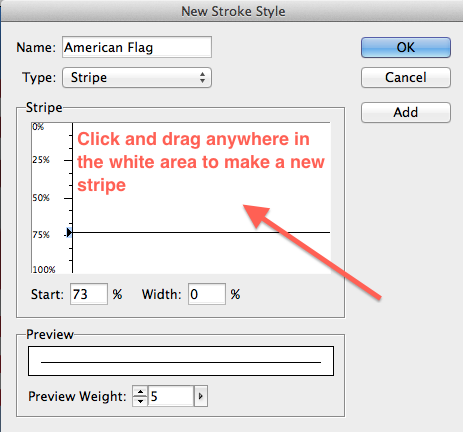Select the black stripe line in the editor
The height and width of the screenshot is (432, 463).
tap(201, 232)
